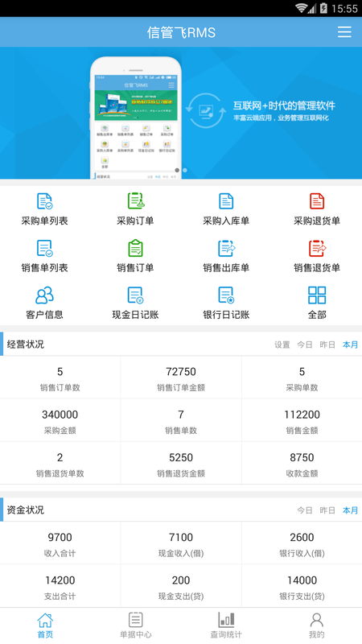Go to 我的 profile tab

coord(316,625)
